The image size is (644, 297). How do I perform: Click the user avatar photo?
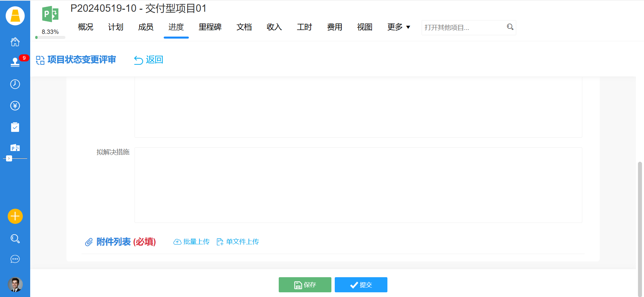(15, 285)
